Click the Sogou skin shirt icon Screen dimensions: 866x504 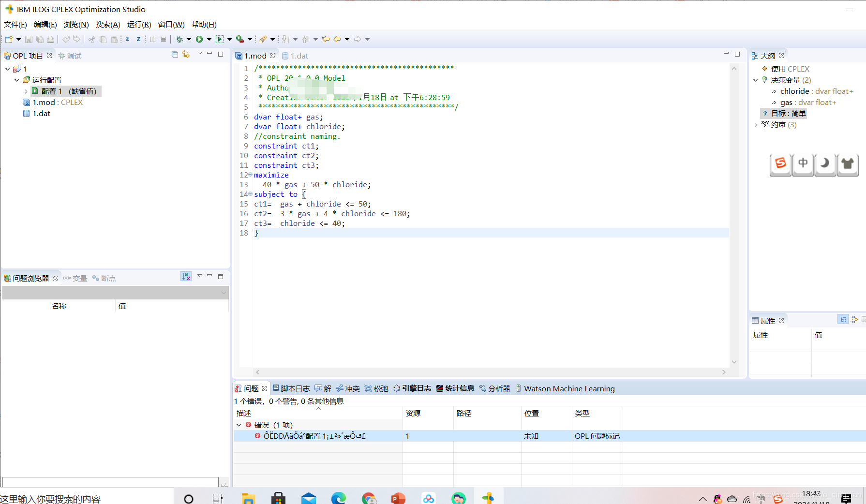[848, 164]
